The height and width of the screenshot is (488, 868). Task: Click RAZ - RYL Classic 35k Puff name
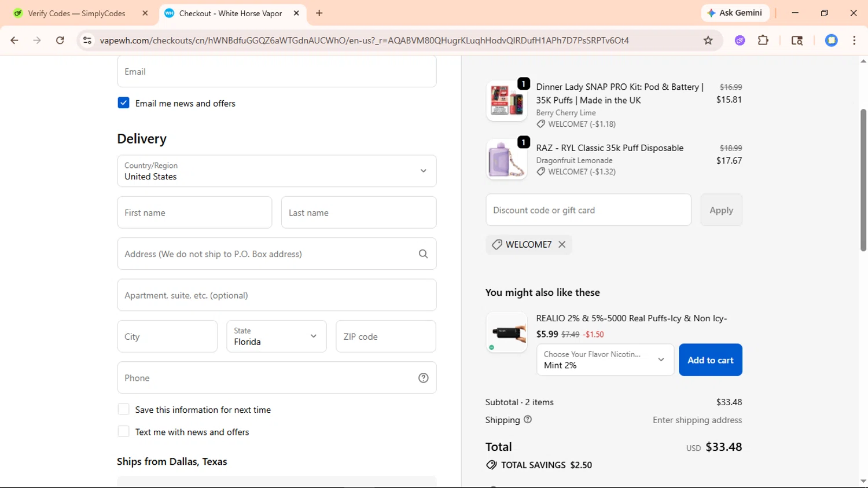click(x=610, y=148)
